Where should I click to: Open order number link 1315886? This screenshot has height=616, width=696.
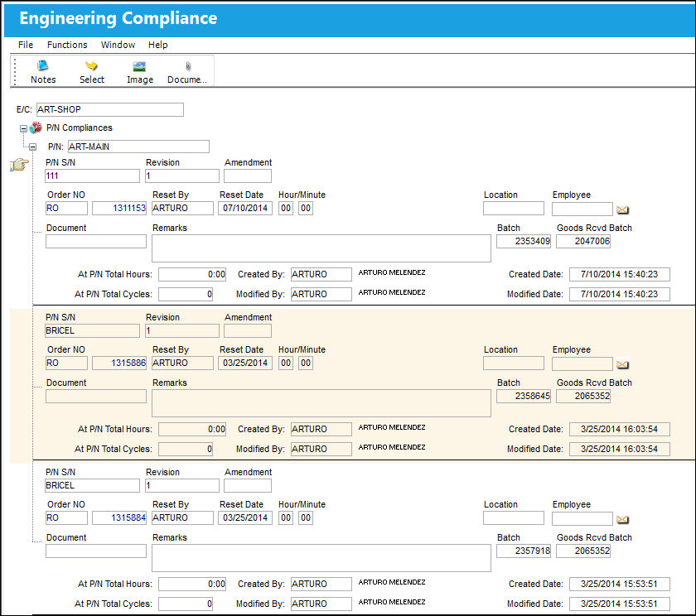(x=119, y=363)
